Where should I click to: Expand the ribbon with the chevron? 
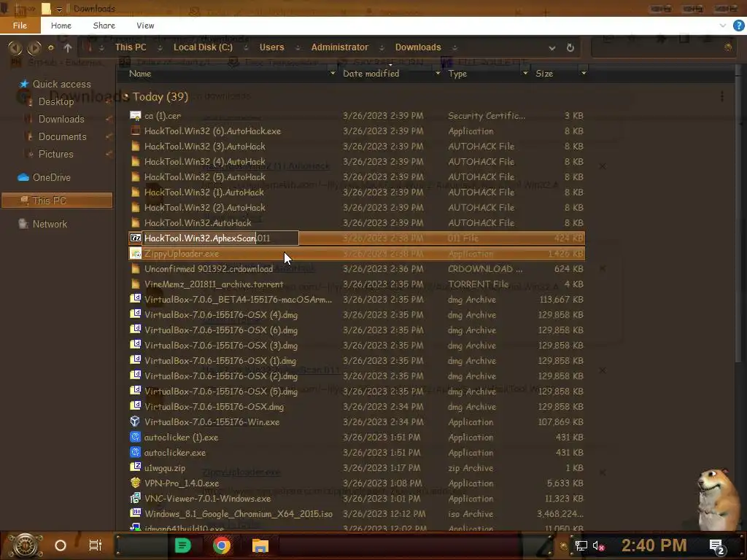tap(723, 26)
